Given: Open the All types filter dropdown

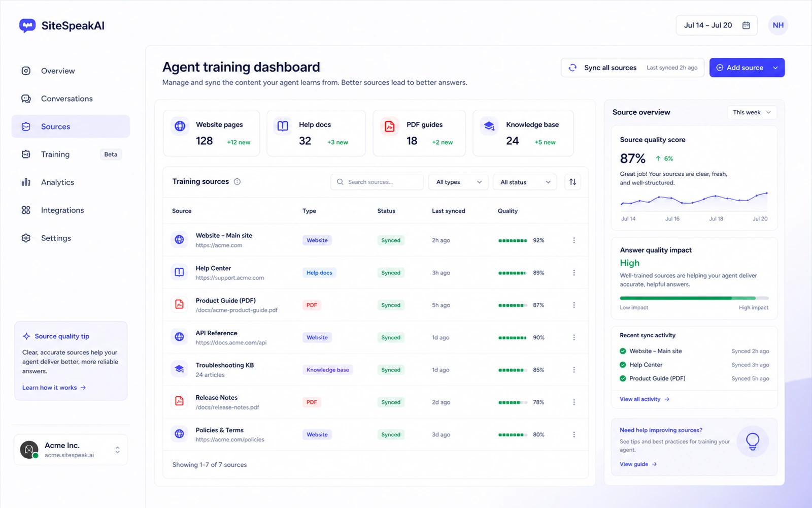Looking at the screenshot, I should point(458,182).
